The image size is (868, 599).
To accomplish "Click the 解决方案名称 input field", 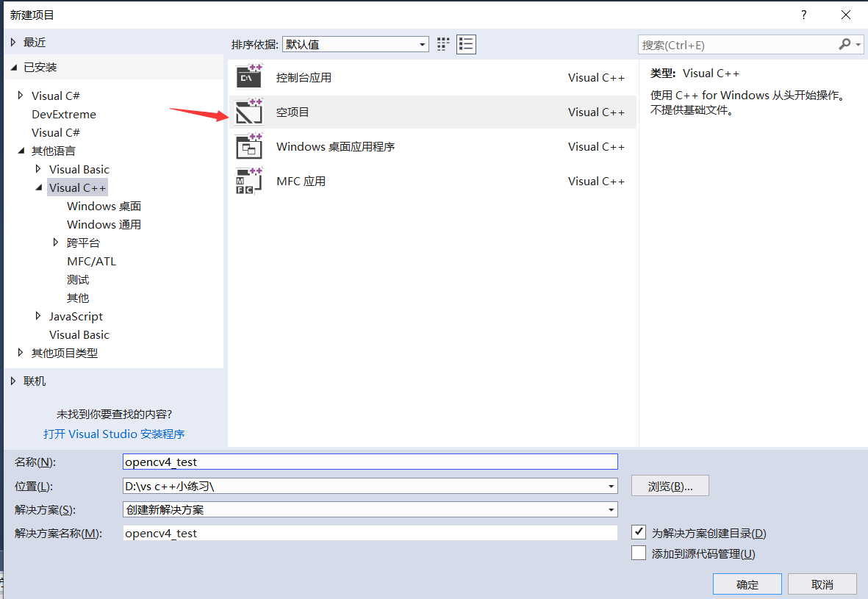I will coord(370,533).
